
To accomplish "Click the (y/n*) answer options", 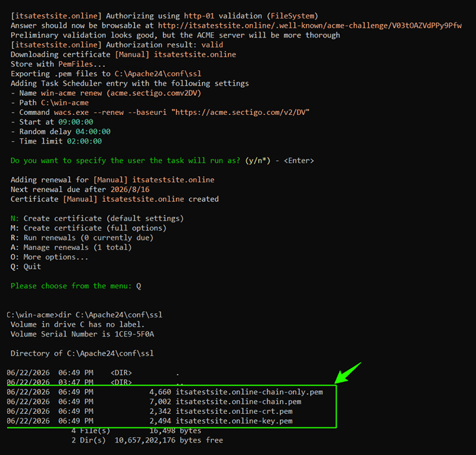I will pos(258,160).
